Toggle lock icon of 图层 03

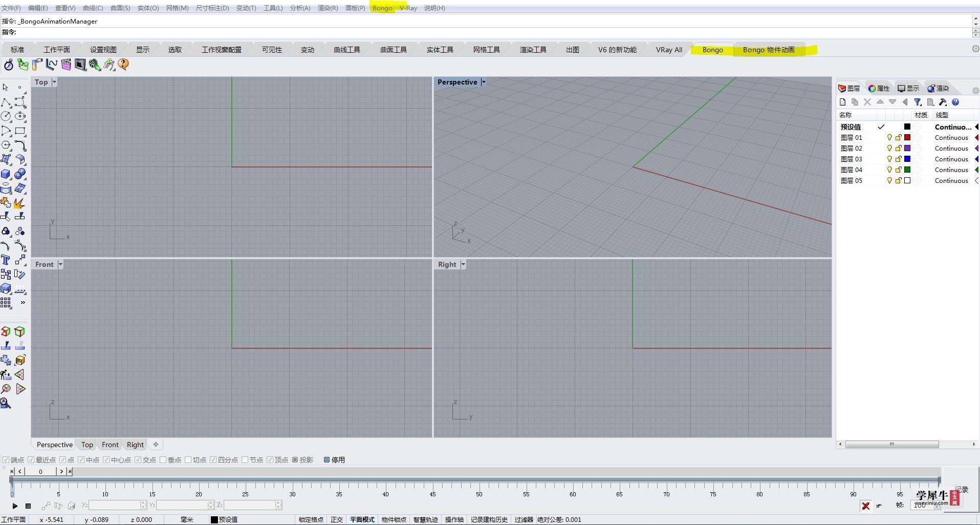pos(898,159)
